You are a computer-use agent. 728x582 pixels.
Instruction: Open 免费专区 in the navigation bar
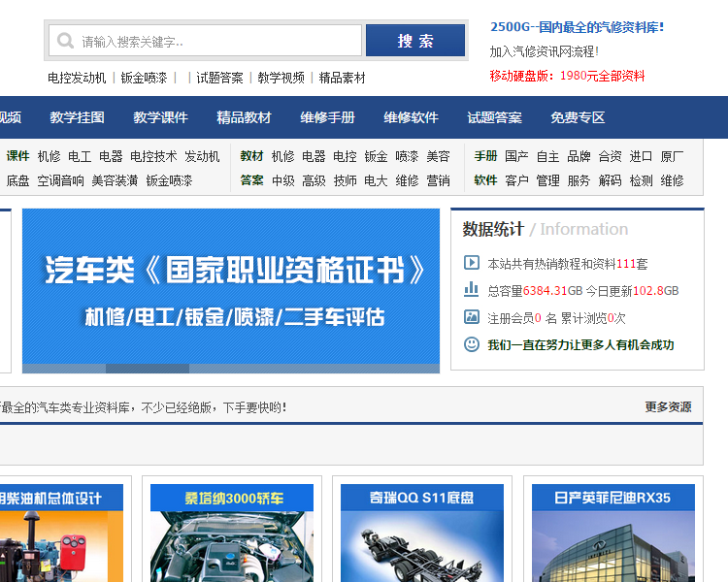point(579,117)
